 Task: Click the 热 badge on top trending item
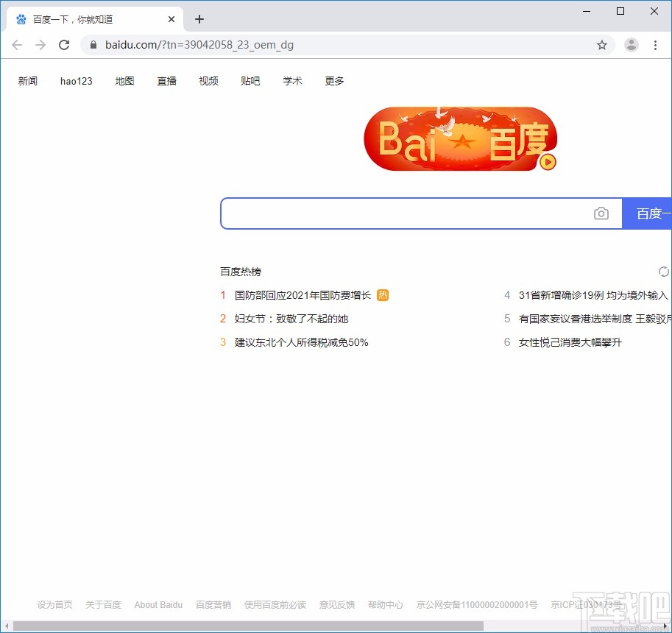click(x=382, y=294)
